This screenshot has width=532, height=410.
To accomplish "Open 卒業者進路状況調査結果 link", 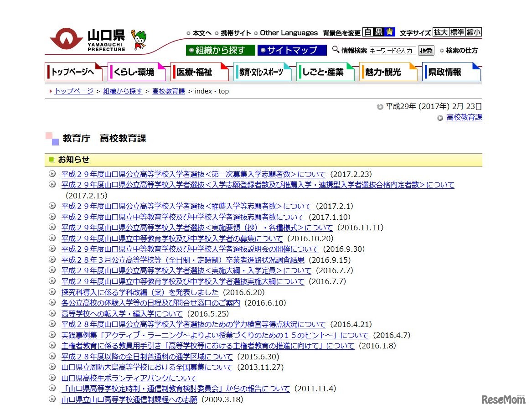I will pyautogui.click(x=183, y=259).
